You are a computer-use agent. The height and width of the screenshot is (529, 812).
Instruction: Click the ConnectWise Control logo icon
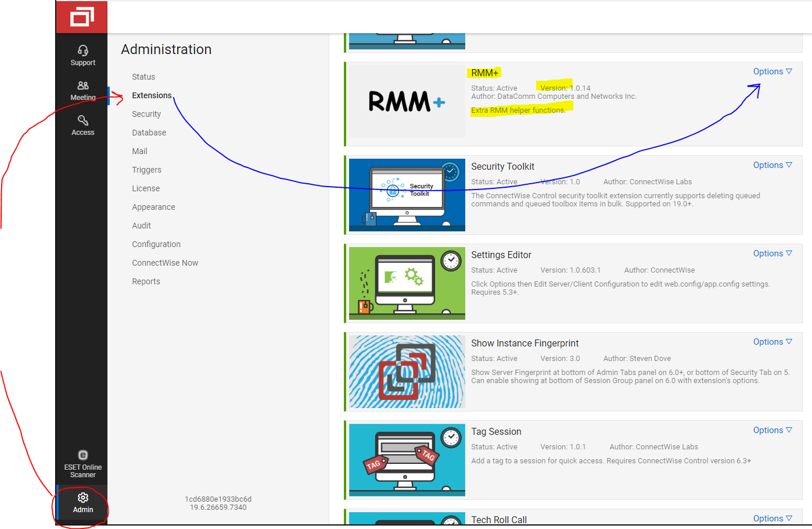tap(82, 17)
